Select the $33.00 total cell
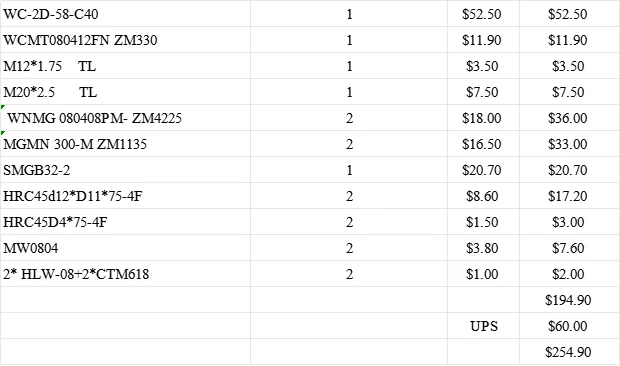The image size is (620, 366). coord(569,144)
